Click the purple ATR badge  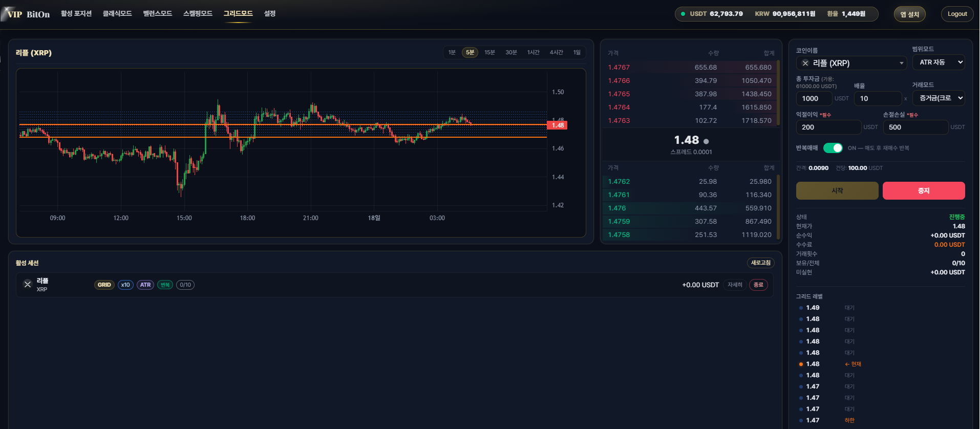click(145, 285)
